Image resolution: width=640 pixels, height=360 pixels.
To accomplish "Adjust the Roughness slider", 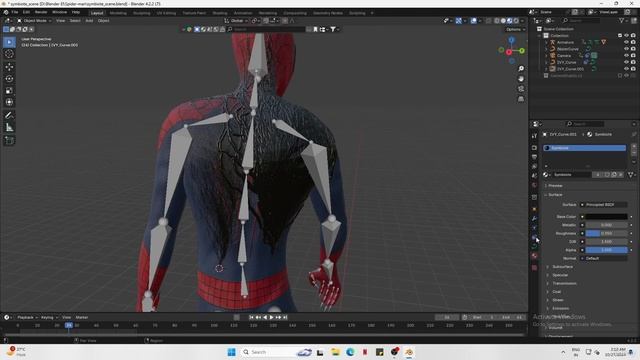I will (606, 233).
